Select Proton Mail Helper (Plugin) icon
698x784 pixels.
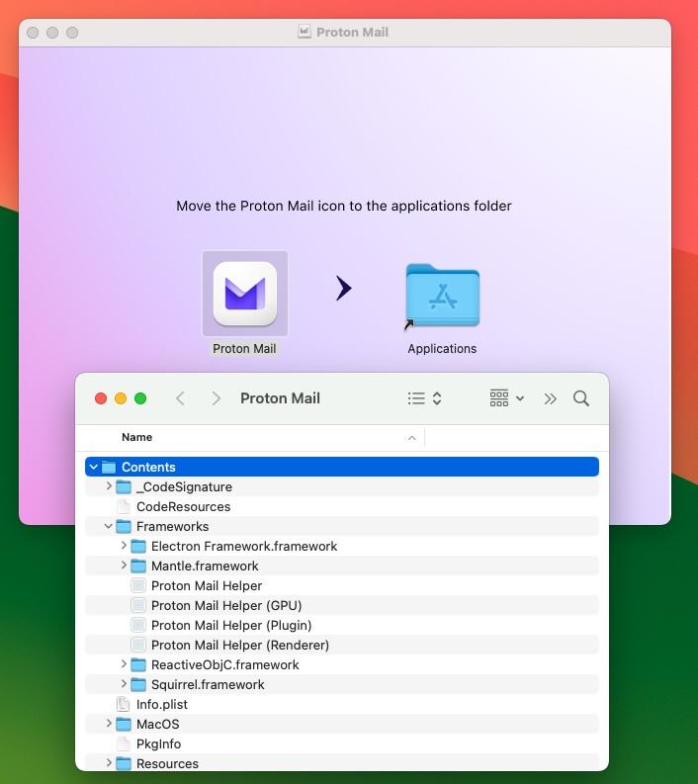click(138, 625)
